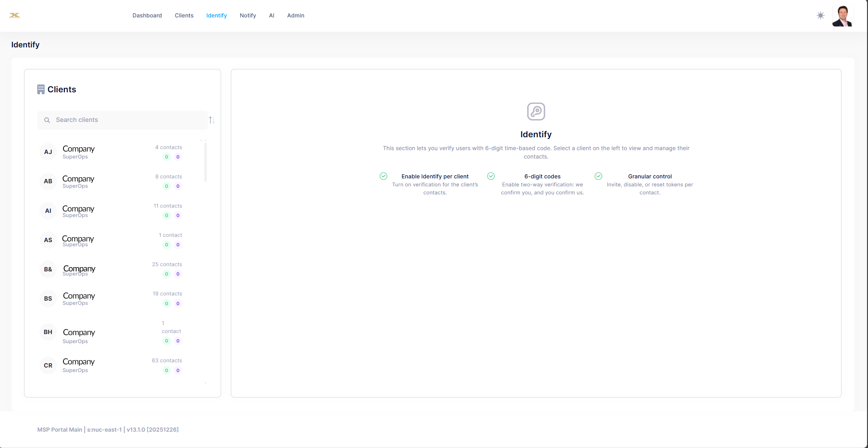Image resolution: width=868 pixels, height=448 pixels.
Task: Open the Admin navigation item
Action: 295,16
